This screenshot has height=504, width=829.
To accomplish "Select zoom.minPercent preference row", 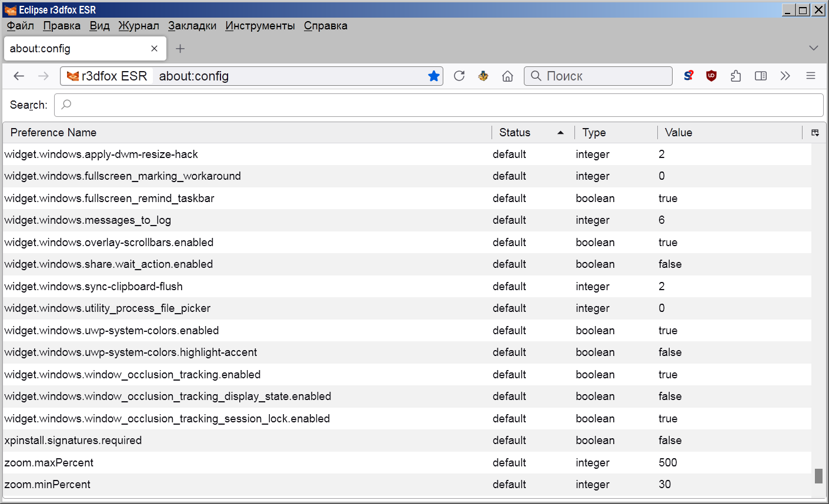I will [x=407, y=485].
